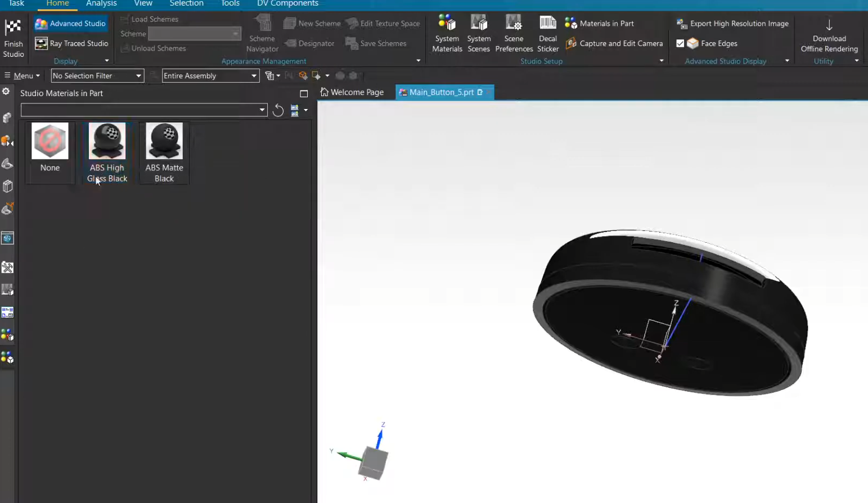
Task: Open the materials panel search dropdown
Action: point(262,110)
